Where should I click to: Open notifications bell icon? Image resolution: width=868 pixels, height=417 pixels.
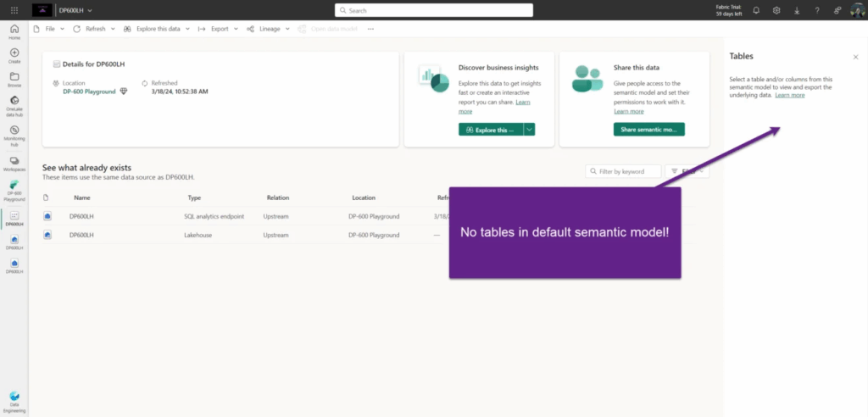[756, 10]
